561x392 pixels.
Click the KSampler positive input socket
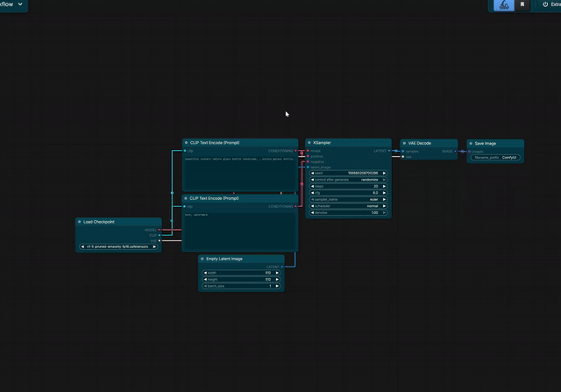308,156
